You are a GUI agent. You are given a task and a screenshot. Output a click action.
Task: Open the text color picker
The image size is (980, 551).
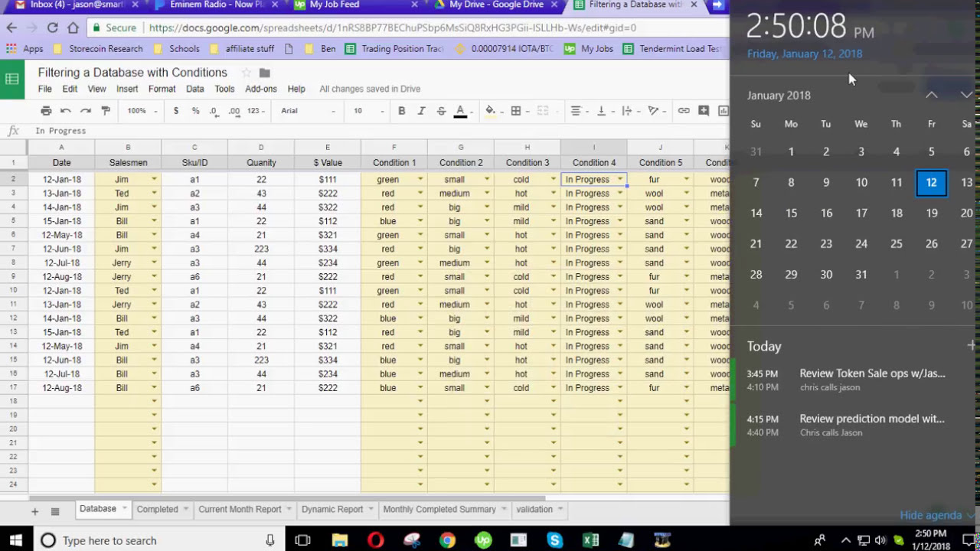pos(461,111)
